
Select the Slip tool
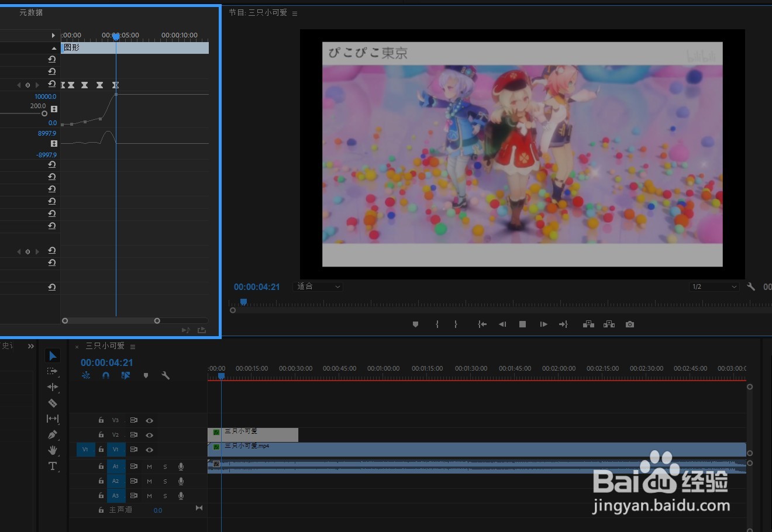coord(53,419)
